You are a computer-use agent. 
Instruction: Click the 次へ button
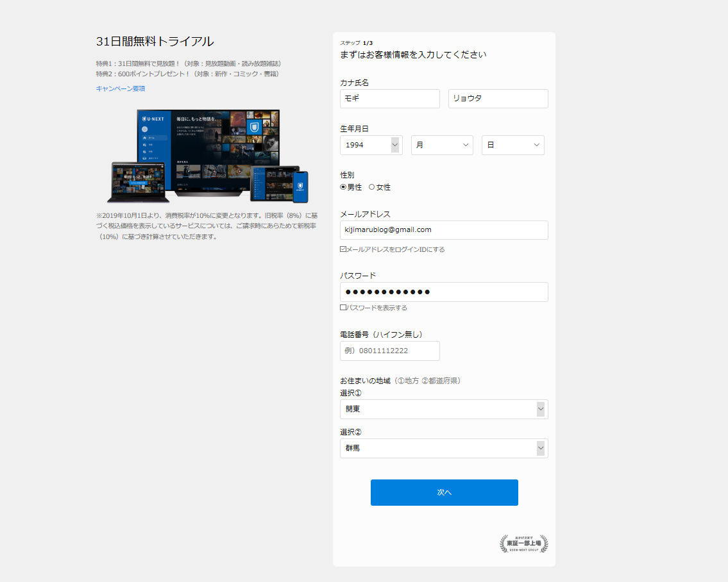444,492
